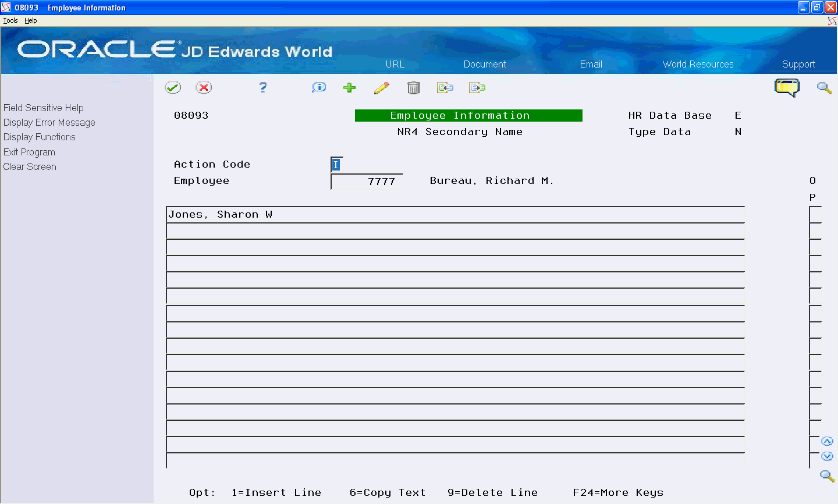The width and height of the screenshot is (838, 504).
Task: Click the information bubble icon
Action: (x=318, y=87)
